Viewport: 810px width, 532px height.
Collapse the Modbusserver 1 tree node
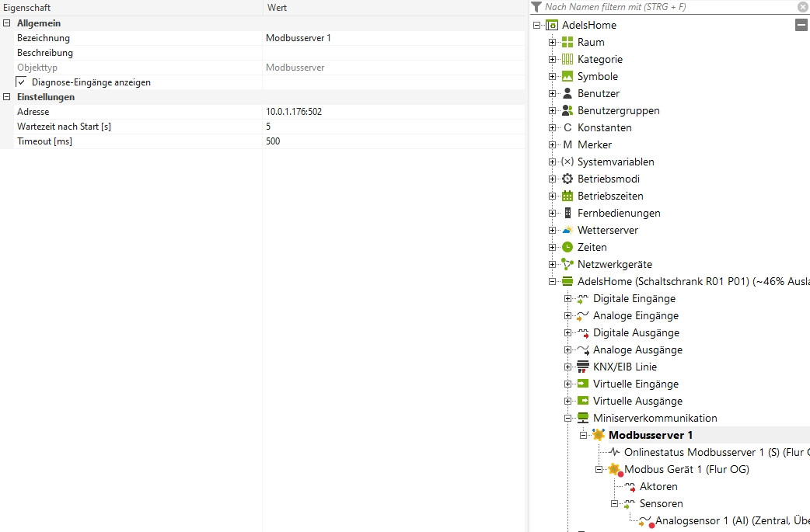(584, 435)
